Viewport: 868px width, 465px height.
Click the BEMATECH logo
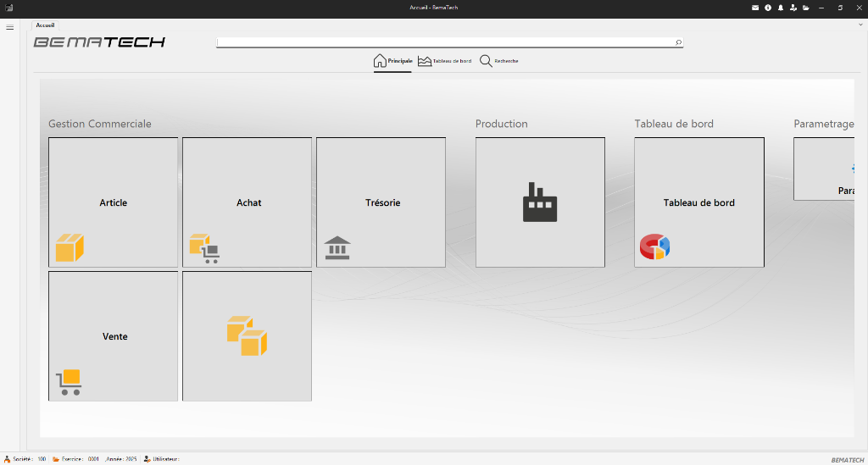click(x=100, y=42)
